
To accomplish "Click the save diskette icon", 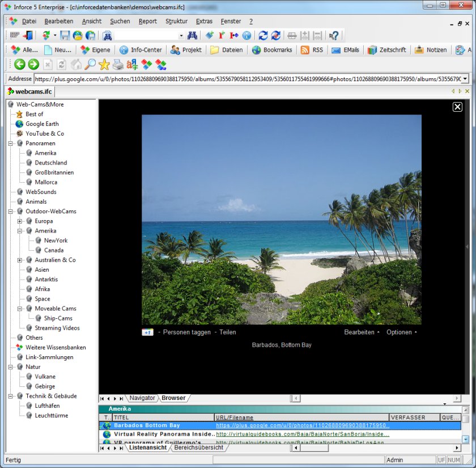I will 65,36.
